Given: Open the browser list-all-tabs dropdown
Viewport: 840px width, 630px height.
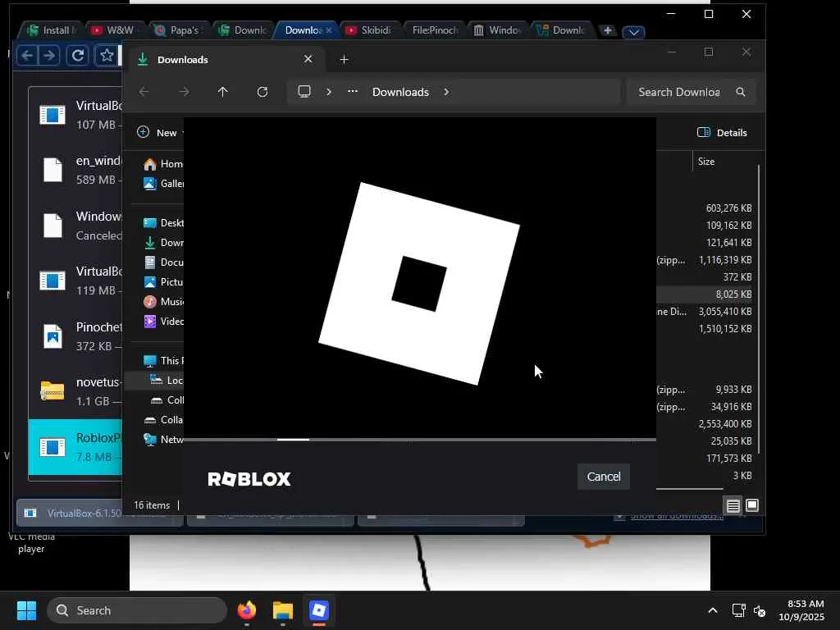Looking at the screenshot, I should (x=634, y=32).
